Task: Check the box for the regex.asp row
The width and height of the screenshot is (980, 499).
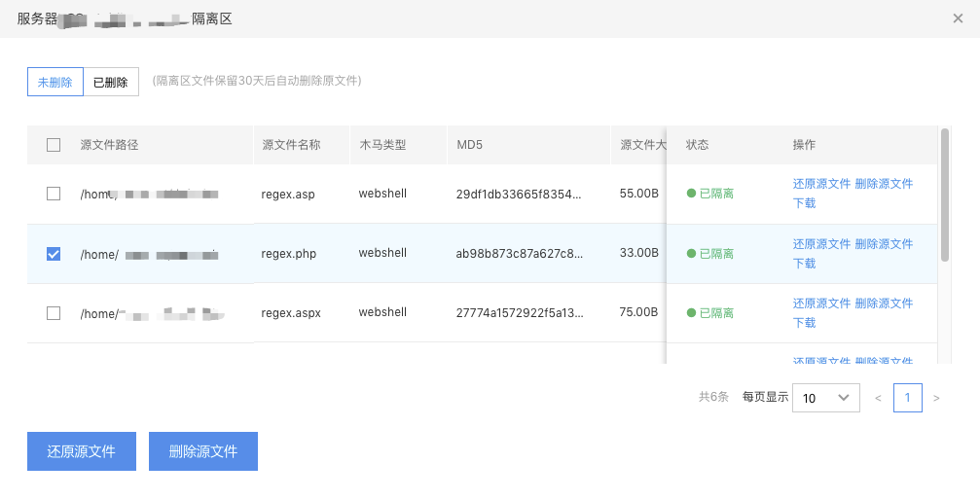Action: [x=54, y=194]
